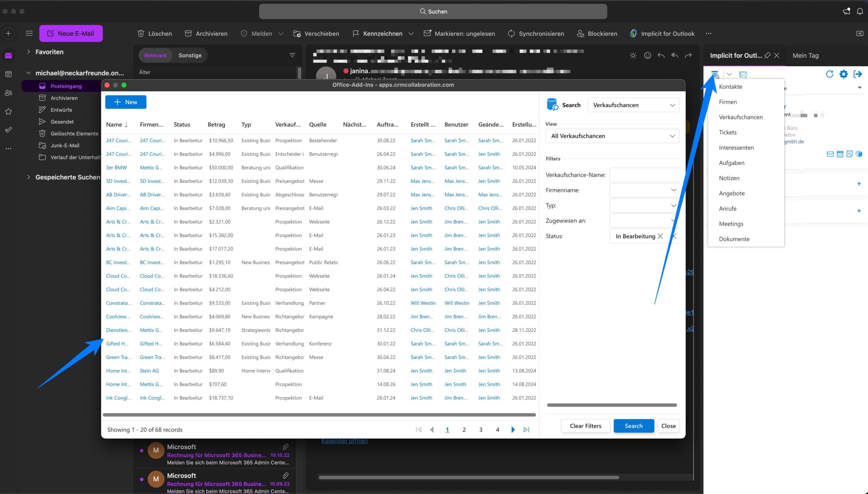Open the To Do checkmark sidebar icon
The image size is (868, 494).
[x=8, y=130]
